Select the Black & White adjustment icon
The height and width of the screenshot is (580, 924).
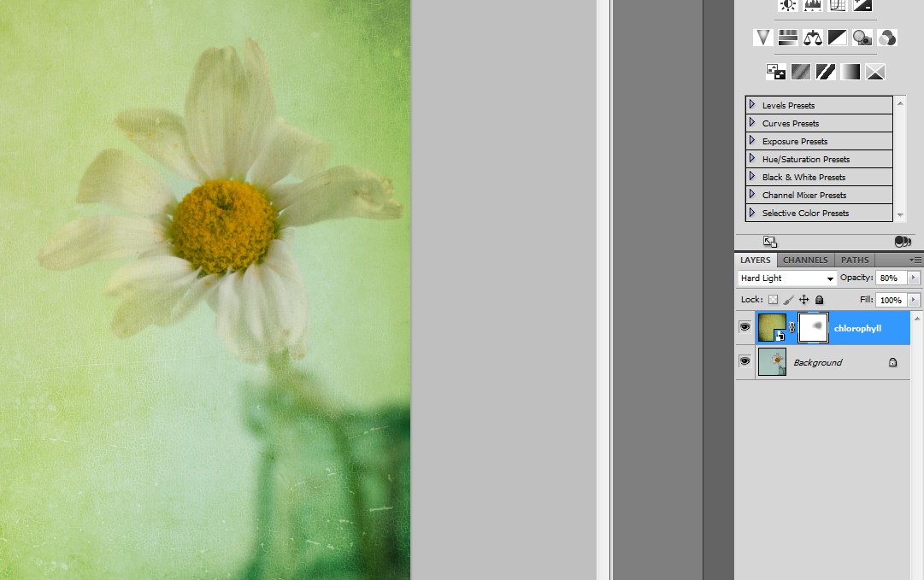coord(837,37)
